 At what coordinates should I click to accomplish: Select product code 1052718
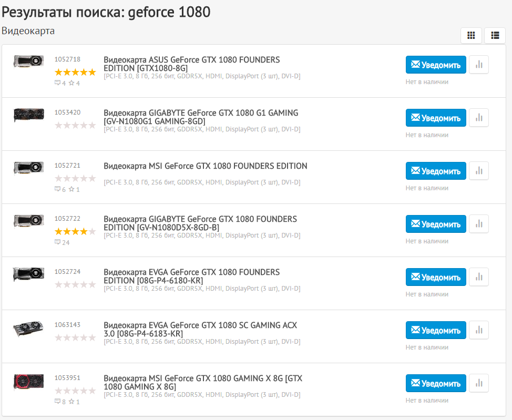(x=67, y=59)
